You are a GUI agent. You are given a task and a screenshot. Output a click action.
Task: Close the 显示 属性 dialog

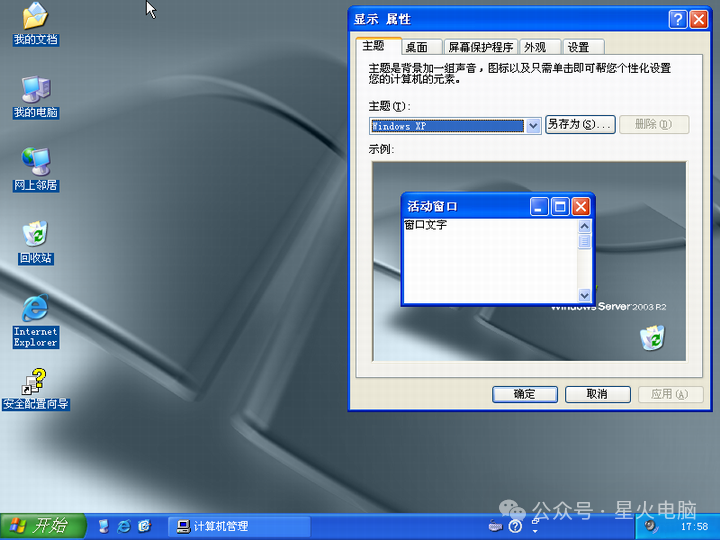699,20
